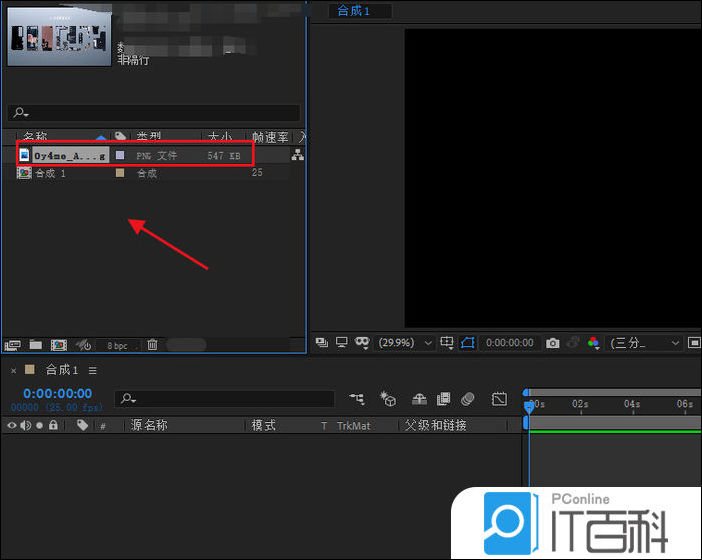Toggle Draft 3D icon in timeline
The height and width of the screenshot is (560, 702).
pos(388,398)
